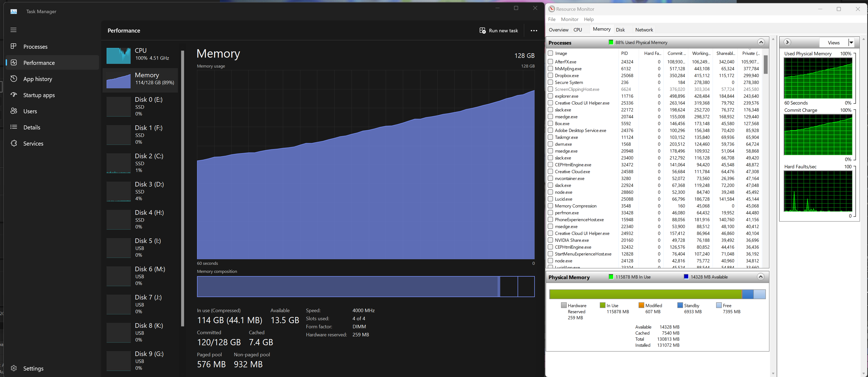Tick the Dropbox.exe checkbox

(x=550, y=75)
